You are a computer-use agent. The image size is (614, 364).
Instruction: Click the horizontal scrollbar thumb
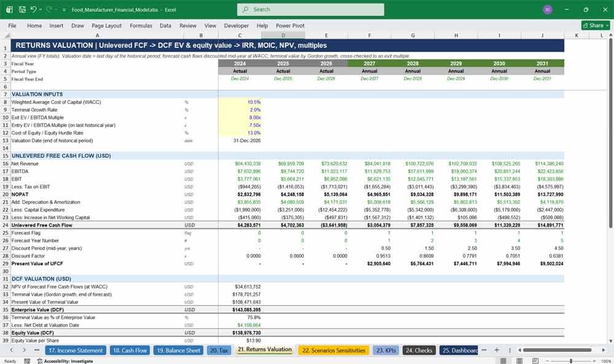[x=558, y=350]
